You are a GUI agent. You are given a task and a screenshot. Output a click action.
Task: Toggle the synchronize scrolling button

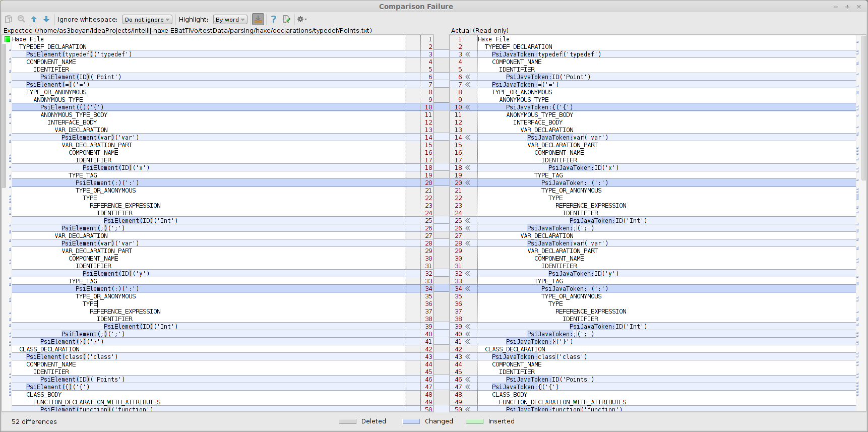(x=258, y=19)
